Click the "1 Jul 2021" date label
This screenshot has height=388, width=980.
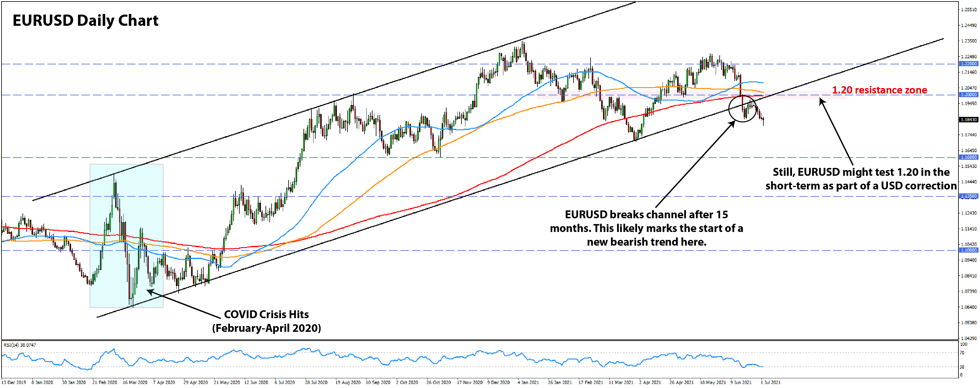(770, 382)
